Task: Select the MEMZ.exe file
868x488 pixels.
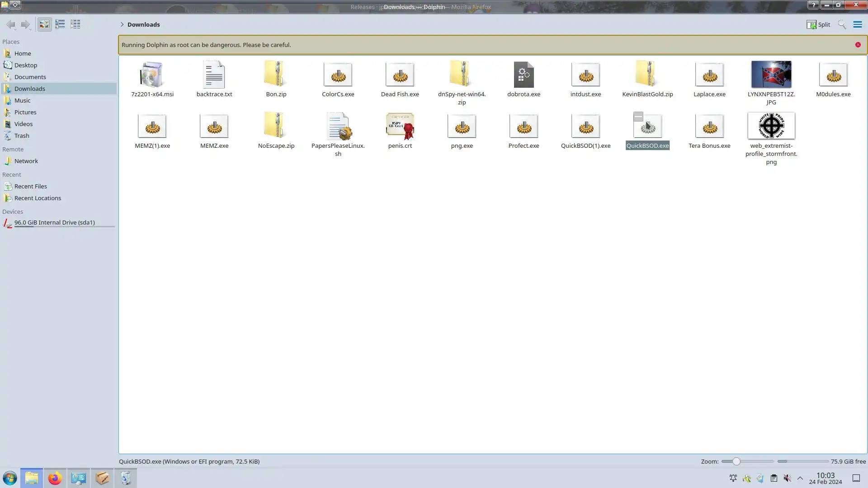Action: pos(214,127)
